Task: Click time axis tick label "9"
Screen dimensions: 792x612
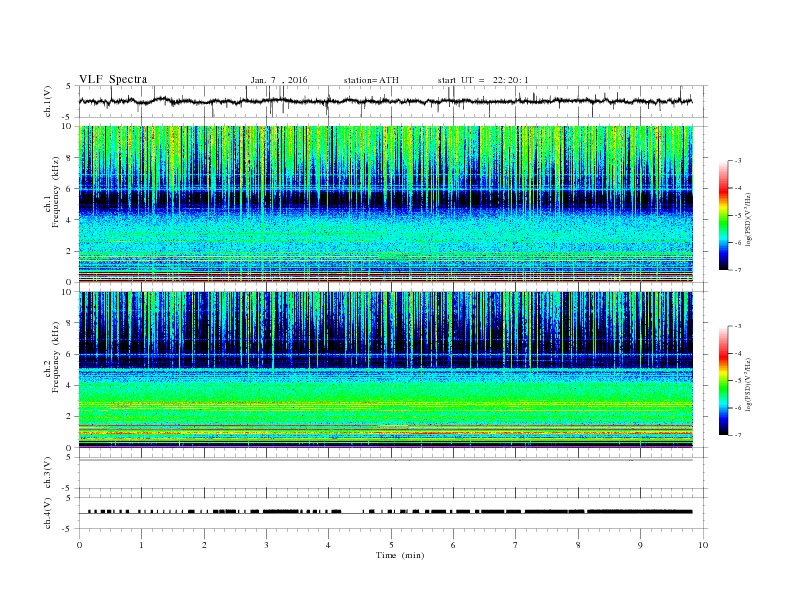Action: [x=640, y=545]
